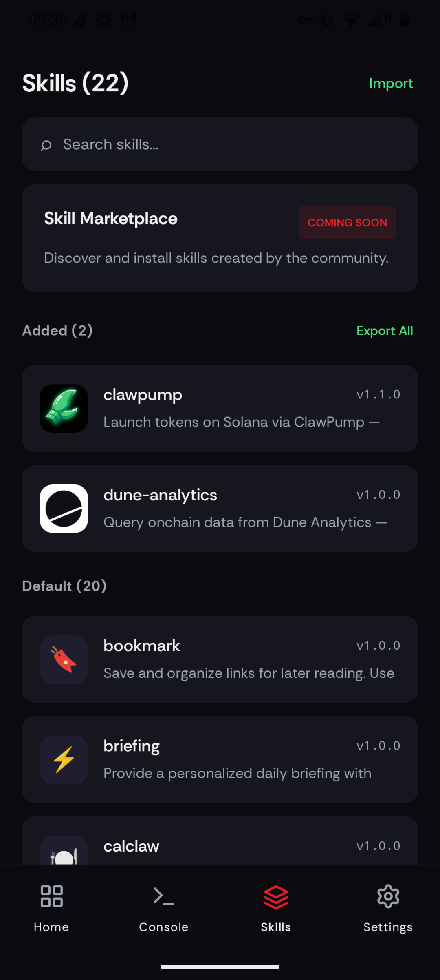Open the Skill Marketplace card
This screenshot has width=440, height=980.
point(220,238)
